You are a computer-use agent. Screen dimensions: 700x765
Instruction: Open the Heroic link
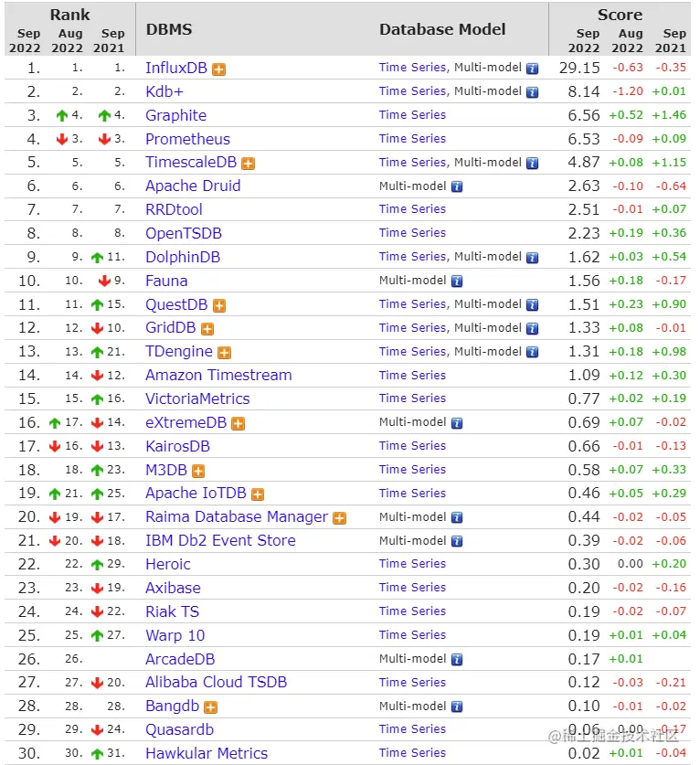point(168,565)
